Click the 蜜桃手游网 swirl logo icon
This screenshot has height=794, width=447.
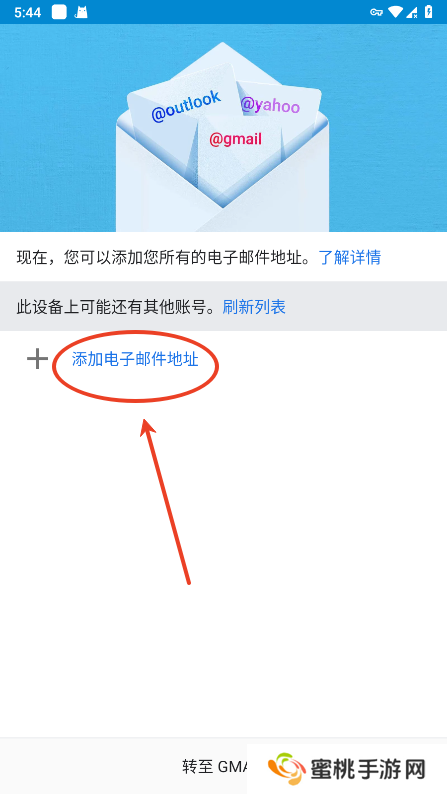point(287,769)
